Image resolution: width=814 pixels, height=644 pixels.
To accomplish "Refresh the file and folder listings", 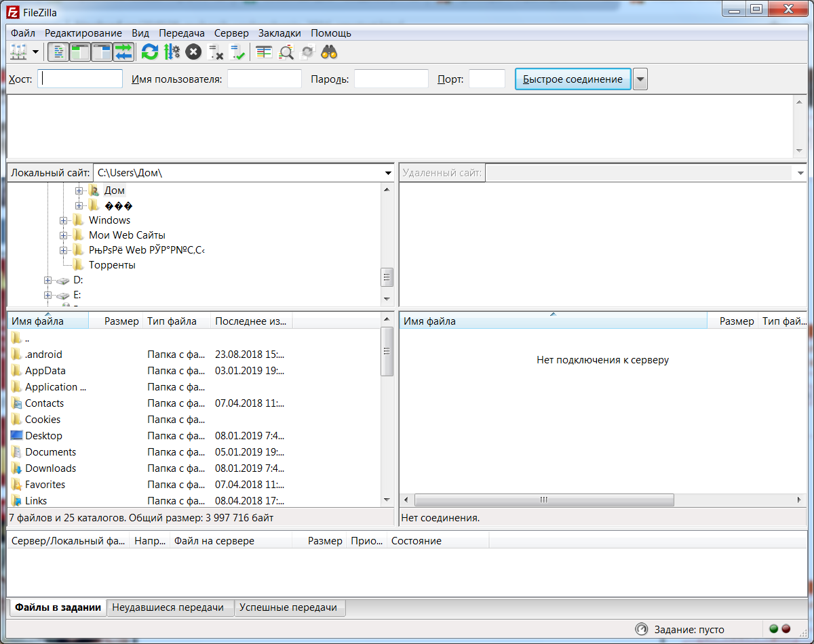I will pyautogui.click(x=149, y=52).
